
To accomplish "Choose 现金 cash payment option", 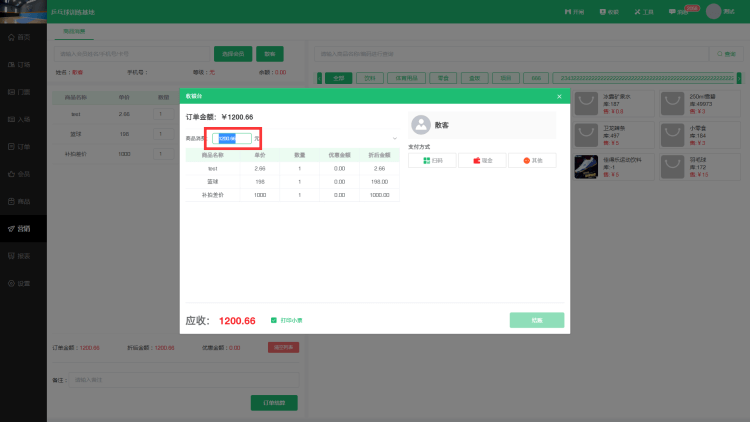I will (482, 160).
